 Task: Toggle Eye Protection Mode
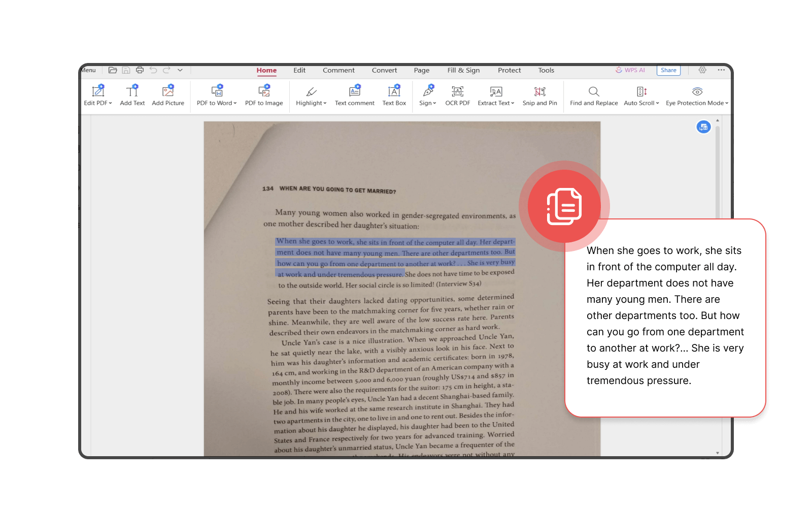pyautogui.click(x=697, y=96)
